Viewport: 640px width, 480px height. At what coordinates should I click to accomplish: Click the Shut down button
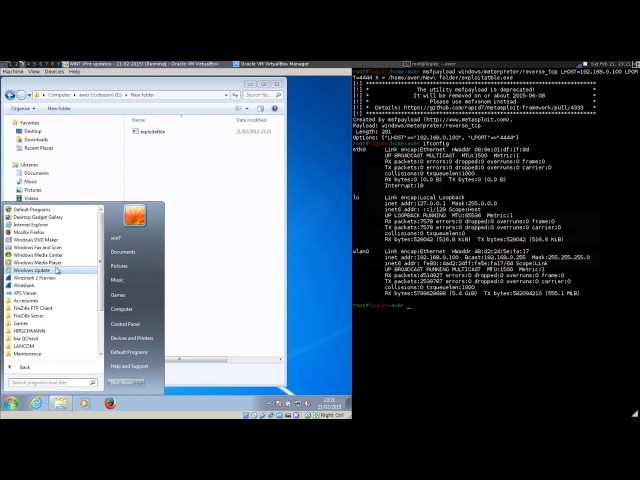pyautogui.click(x=122, y=383)
